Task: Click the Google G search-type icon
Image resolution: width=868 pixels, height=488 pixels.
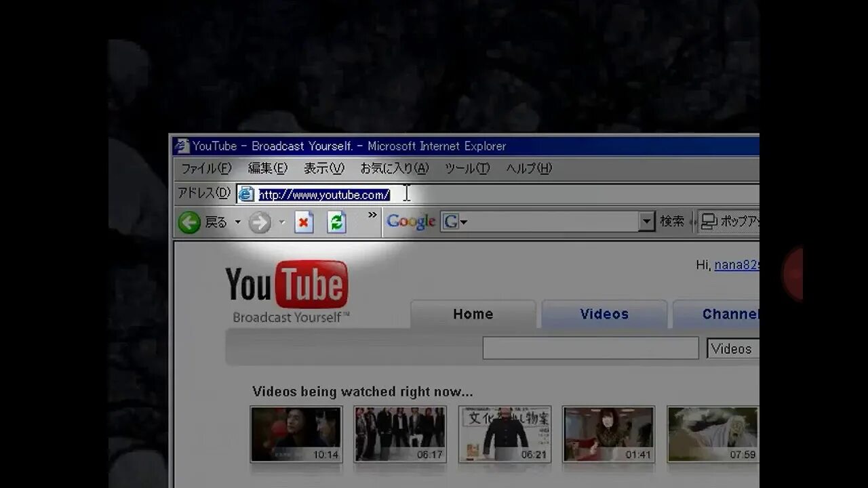Action: click(x=450, y=222)
